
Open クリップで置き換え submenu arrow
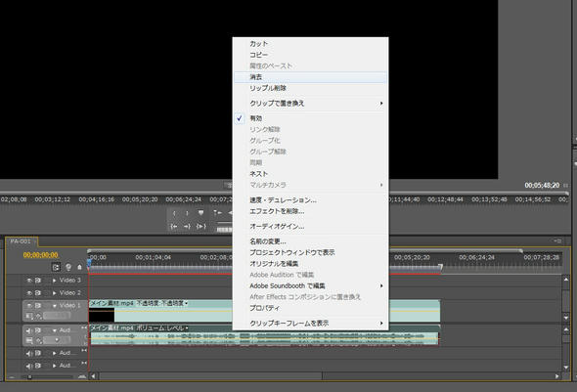pyautogui.click(x=381, y=104)
